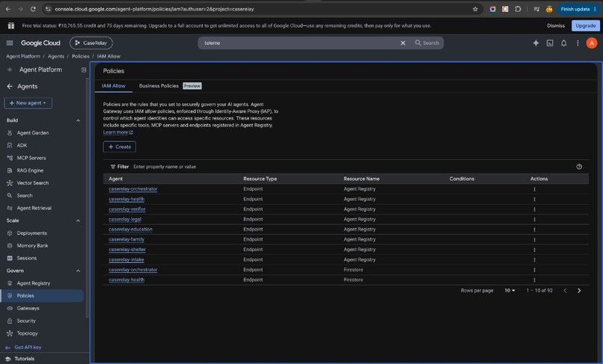Pin the Agent Platform sidebar icon
This screenshot has width=603, height=364.
point(84,70)
